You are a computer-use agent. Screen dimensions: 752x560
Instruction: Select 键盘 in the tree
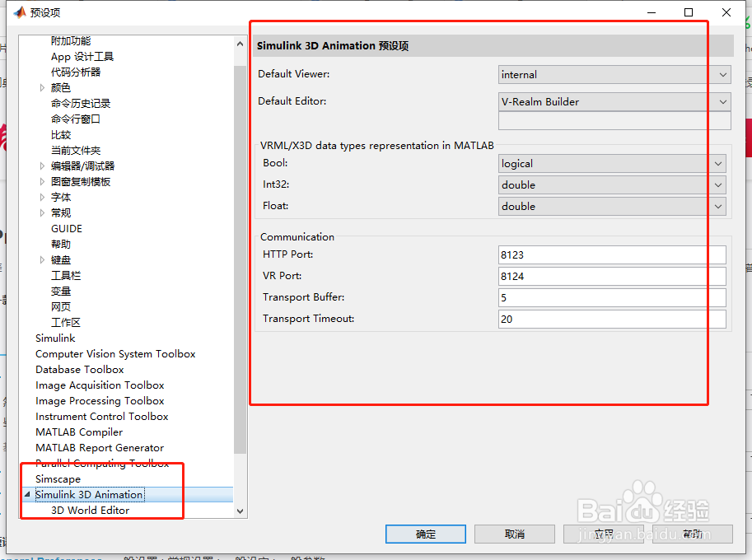(60, 260)
